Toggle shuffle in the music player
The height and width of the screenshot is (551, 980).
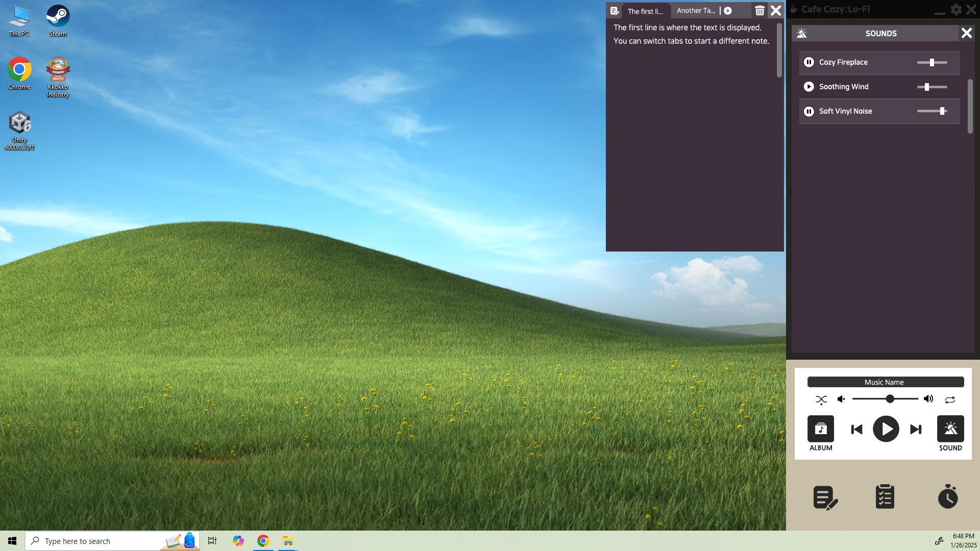coord(821,399)
